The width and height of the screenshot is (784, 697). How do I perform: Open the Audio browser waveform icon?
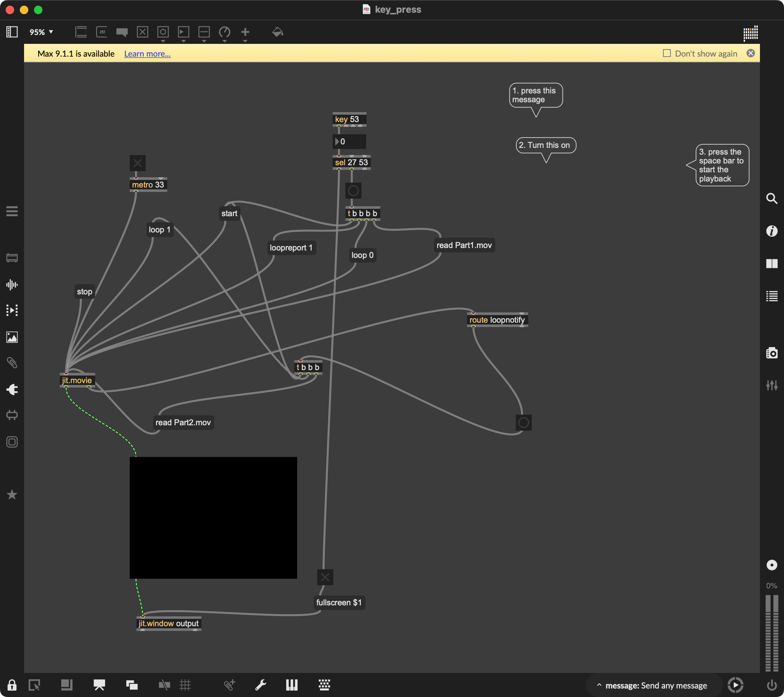tap(12, 284)
